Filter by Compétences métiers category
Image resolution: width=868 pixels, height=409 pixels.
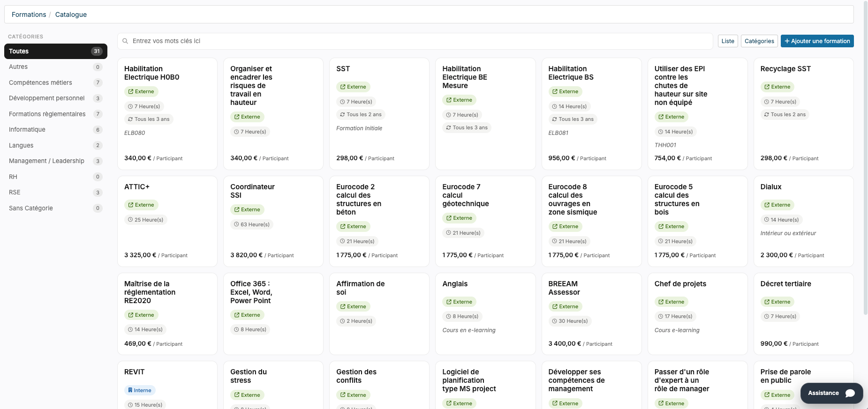56,82
